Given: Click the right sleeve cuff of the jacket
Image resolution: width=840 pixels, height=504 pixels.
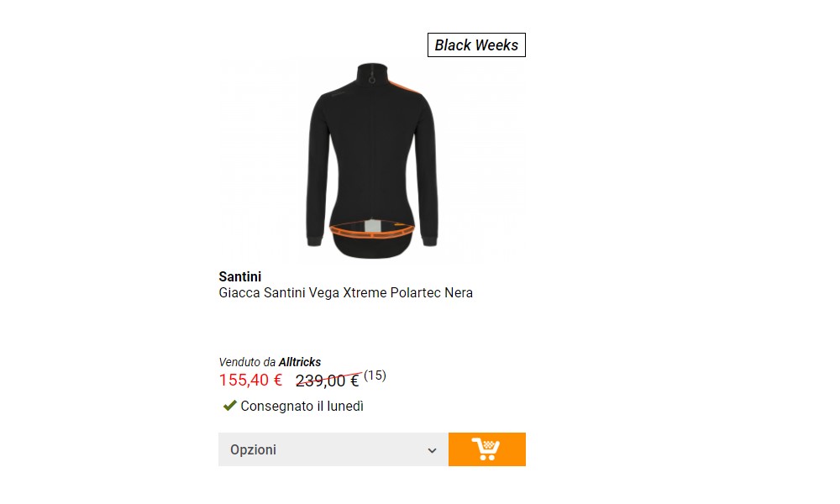Looking at the screenshot, I should pyautogui.click(x=429, y=239).
